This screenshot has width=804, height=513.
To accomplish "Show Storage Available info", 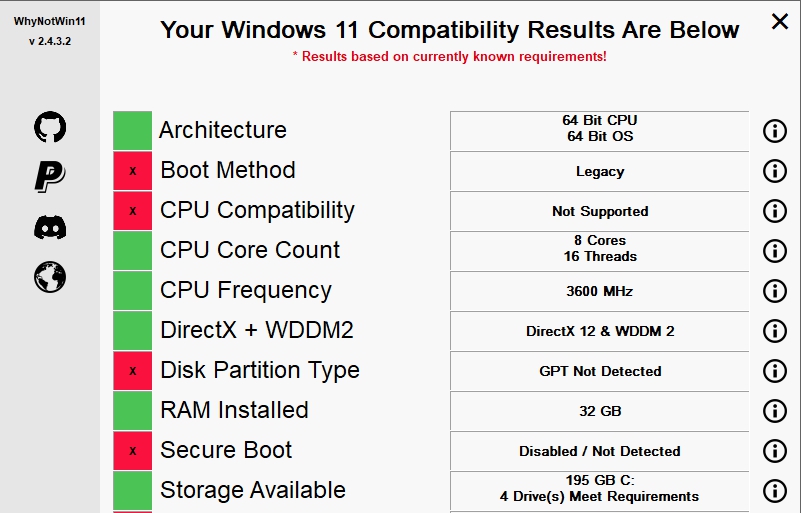I will [x=774, y=491].
